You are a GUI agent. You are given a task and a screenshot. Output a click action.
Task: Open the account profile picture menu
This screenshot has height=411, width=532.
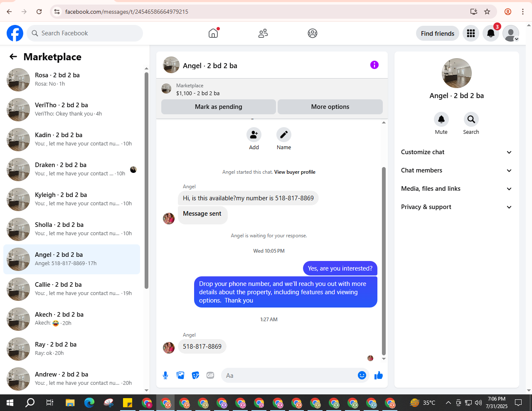pyautogui.click(x=511, y=33)
